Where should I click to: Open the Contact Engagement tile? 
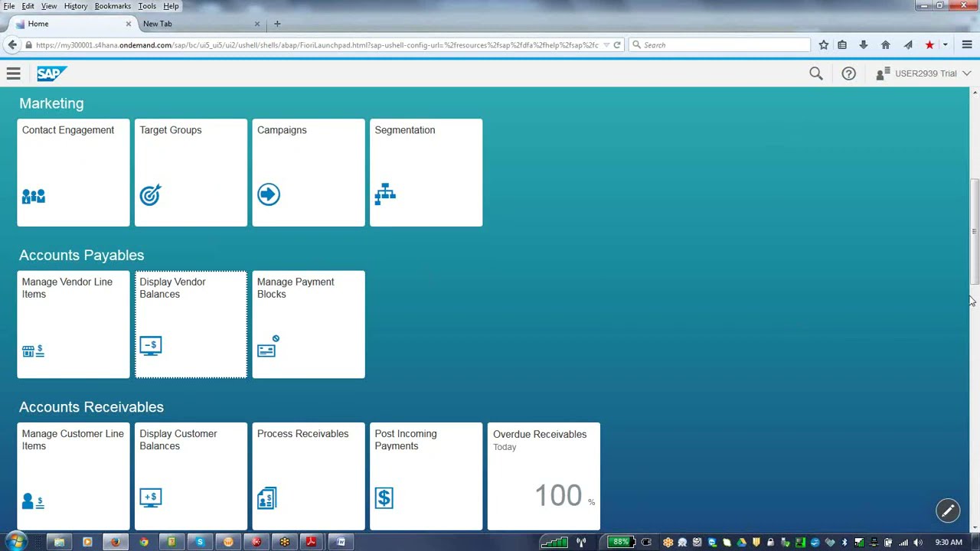point(73,172)
